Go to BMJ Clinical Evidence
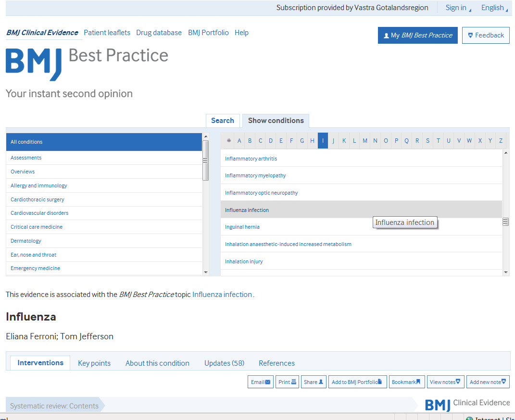 click(42, 33)
